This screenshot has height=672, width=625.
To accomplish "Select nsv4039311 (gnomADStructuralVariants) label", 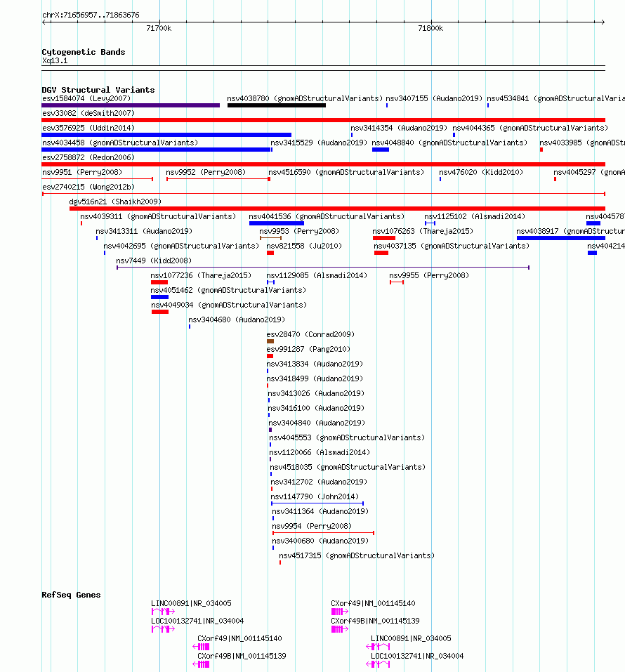I will [158, 217].
